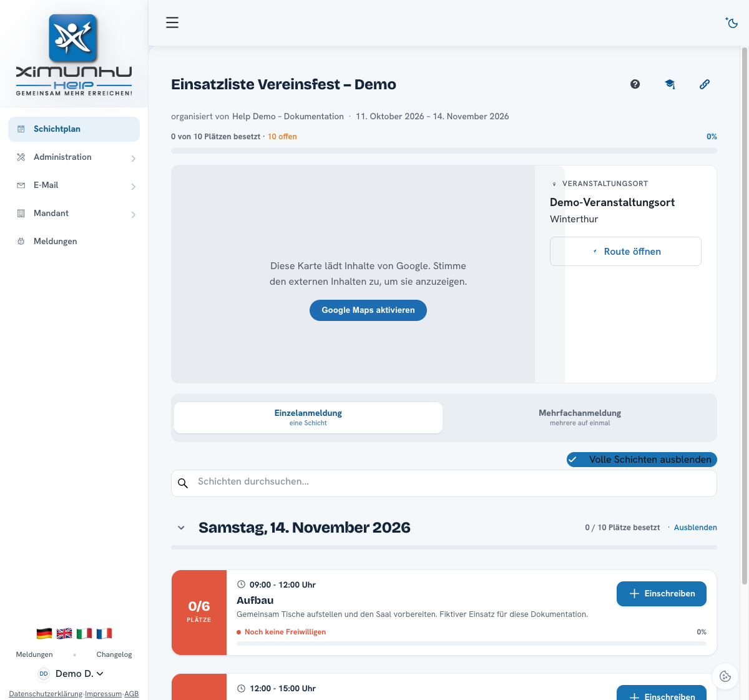
Task: Click the Ximunhu Help logo
Action: (74, 55)
